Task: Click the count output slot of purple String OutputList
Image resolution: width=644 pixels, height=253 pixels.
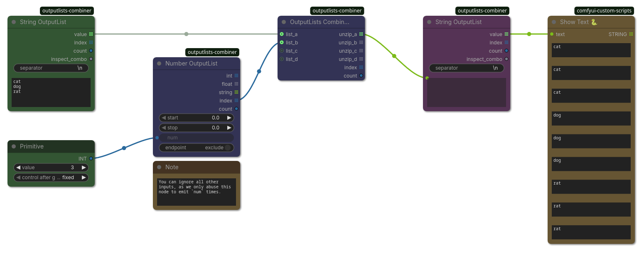Action: [506, 51]
